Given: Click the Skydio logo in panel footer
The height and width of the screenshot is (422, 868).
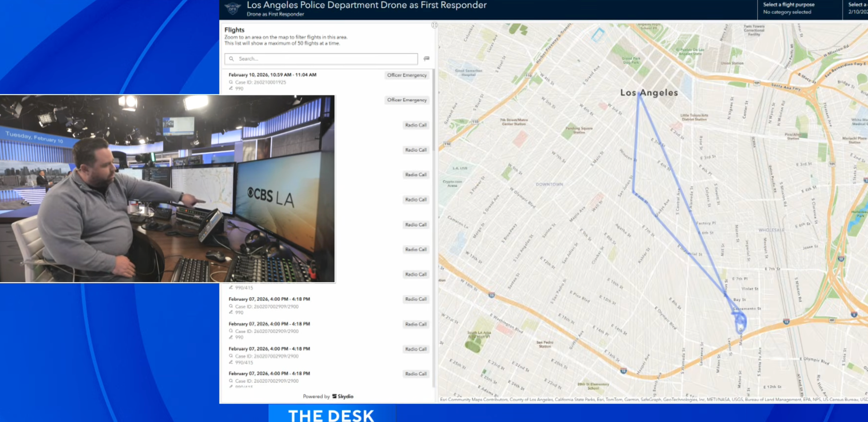Looking at the screenshot, I should click(343, 396).
